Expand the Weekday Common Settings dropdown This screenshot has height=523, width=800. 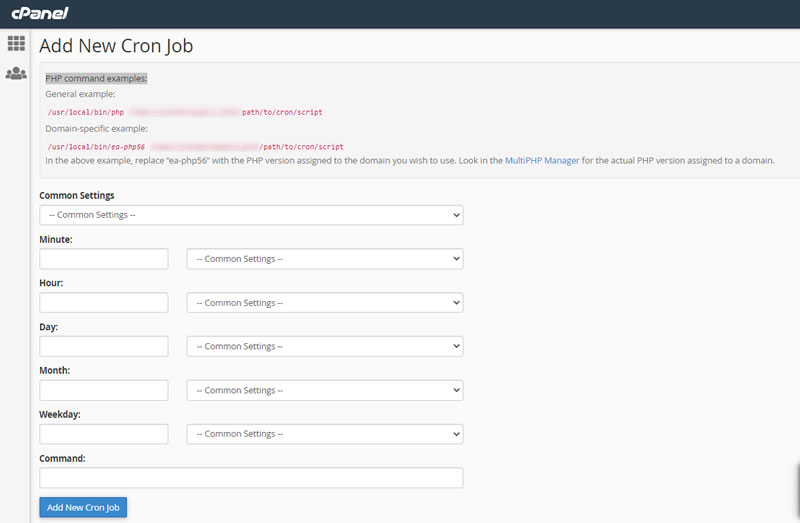325,434
